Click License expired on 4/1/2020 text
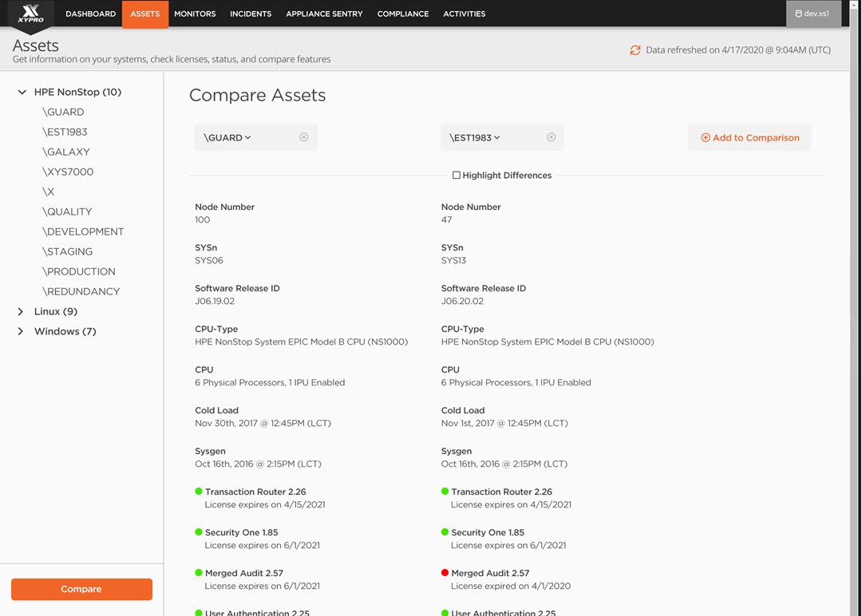The image size is (862, 616). 511,586
